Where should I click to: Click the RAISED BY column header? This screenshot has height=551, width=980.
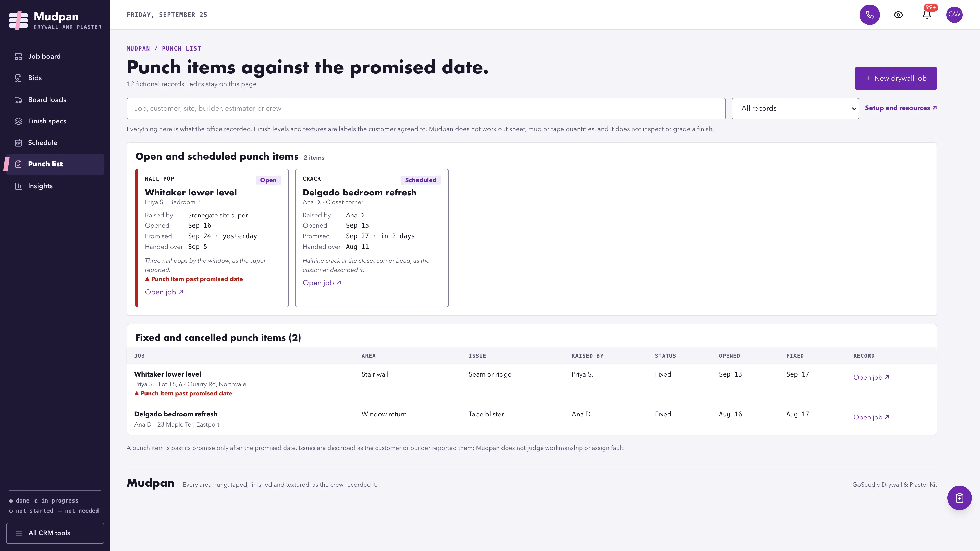tap(587, 356)
